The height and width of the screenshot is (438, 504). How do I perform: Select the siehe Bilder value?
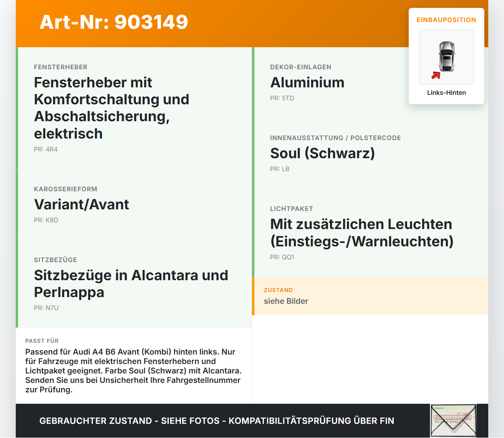coord(286,301)
